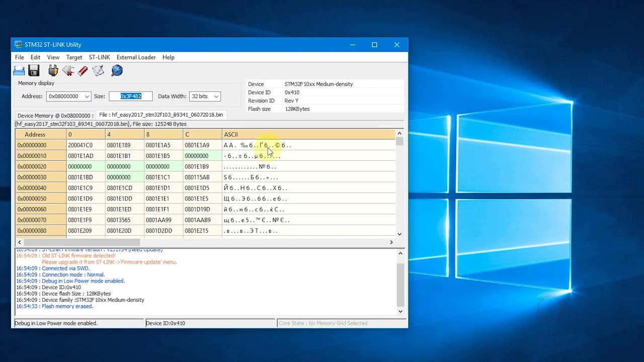Click memory grid scroll up arrow
Screen dimensions: 644x362
[399, 134]
